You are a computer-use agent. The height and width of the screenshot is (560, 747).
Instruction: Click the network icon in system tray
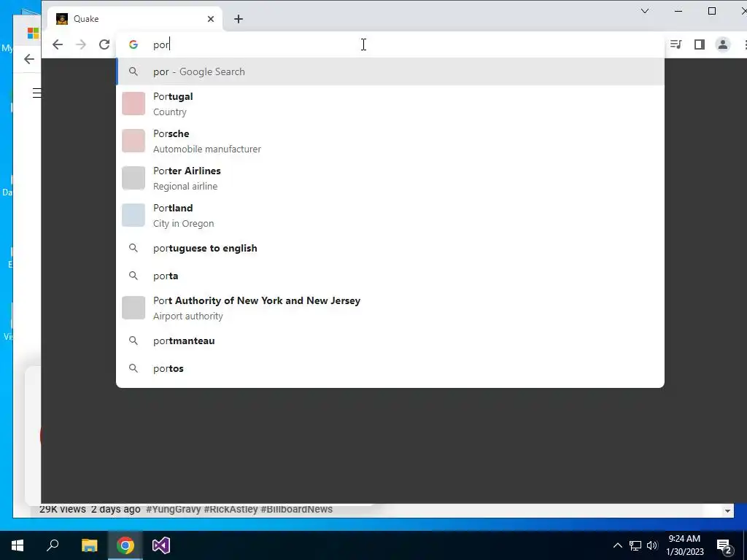click(635, 545)
